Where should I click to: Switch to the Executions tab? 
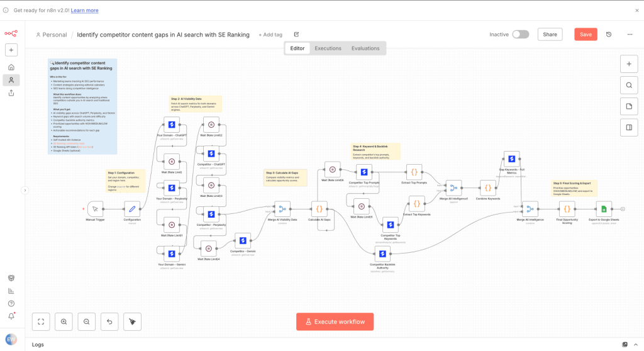point(328,48)
